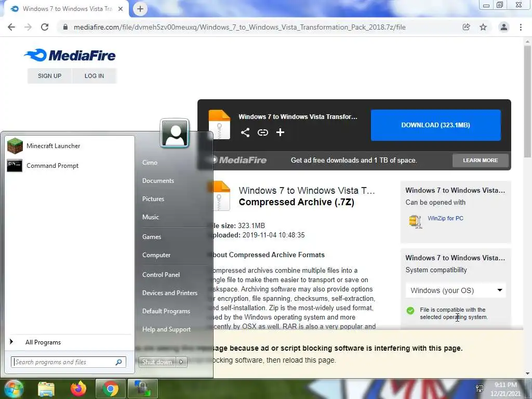Open Music from the Start menu
532x399 pixels.
150,217
